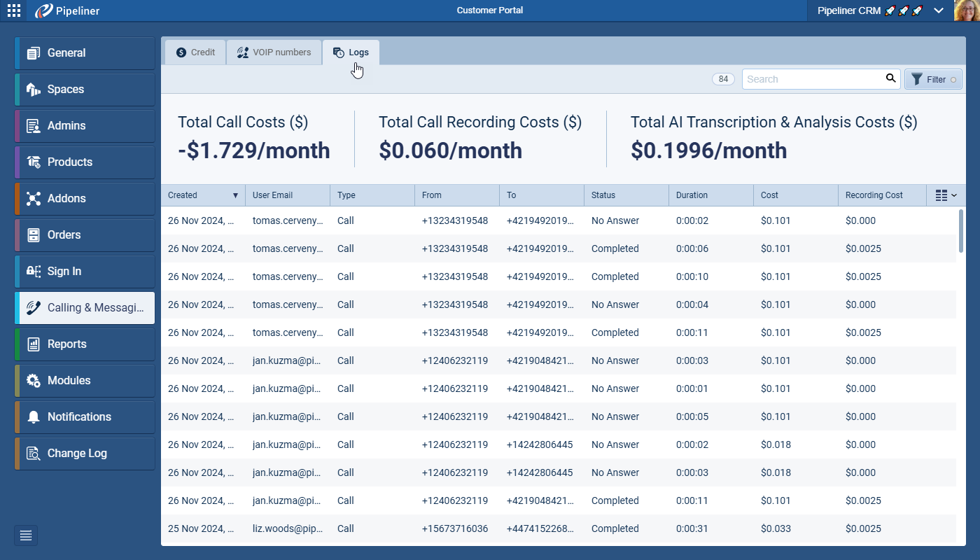Screen dimensions: 980x560
Task: Open the Modules gear section
Action: pyautogui.click(x=84, y=381)
